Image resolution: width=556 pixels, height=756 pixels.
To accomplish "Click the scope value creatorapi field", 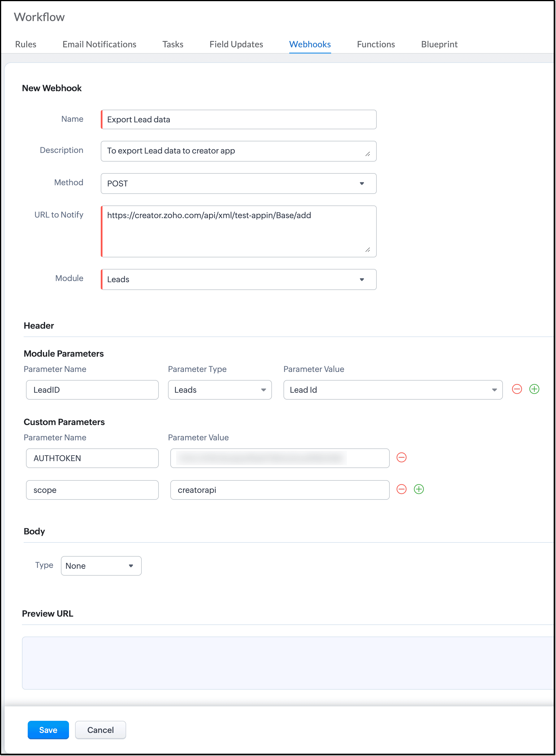I will [x=279, y=490].
